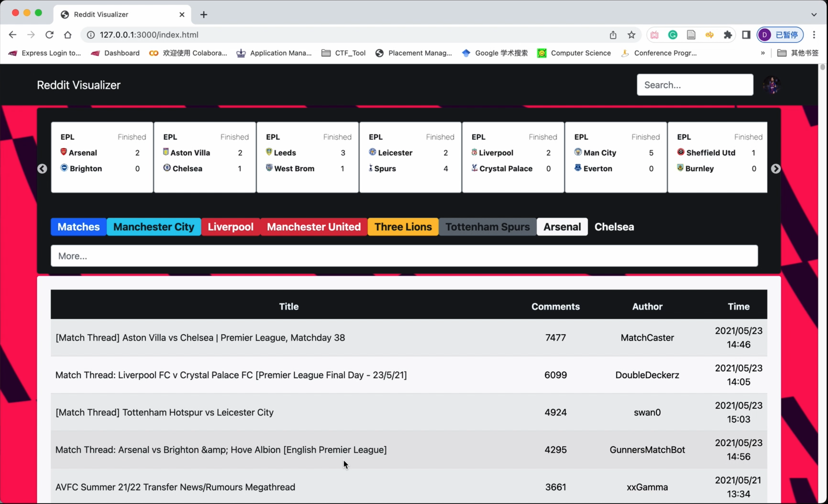The image size is (828, 504).
Task: Select the Tottenham Spurs tab
Action: click(488, 227)
